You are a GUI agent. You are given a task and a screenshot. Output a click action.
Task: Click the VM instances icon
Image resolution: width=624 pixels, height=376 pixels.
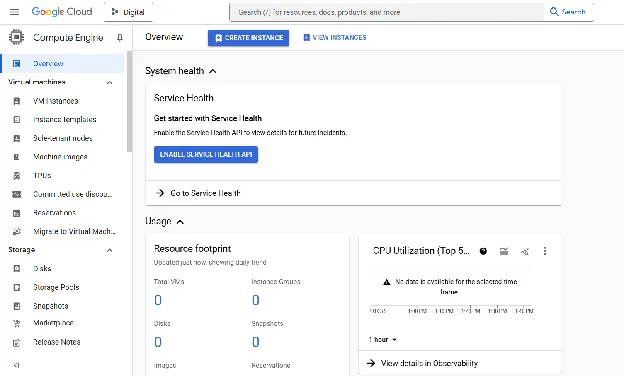16,101
